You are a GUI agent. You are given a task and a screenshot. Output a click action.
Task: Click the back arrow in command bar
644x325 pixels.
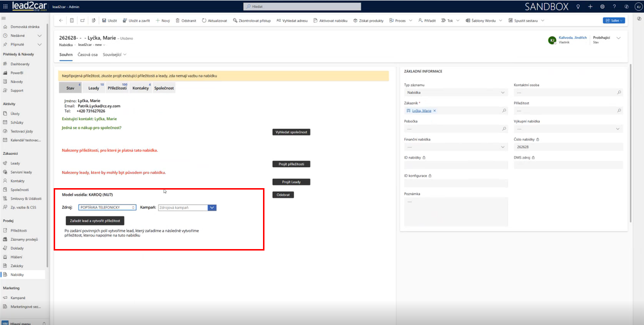(60, 21)
